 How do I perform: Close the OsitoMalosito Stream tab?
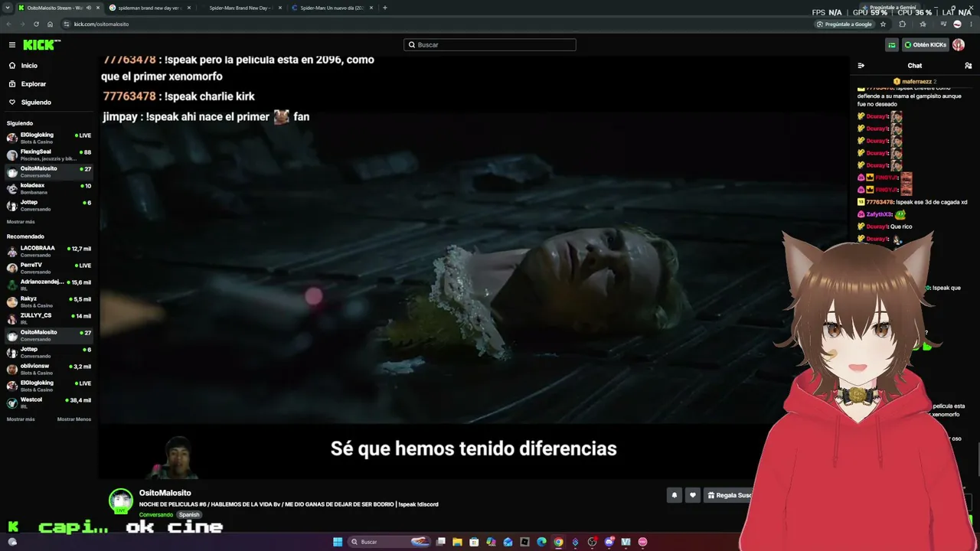tap(99, 8)
